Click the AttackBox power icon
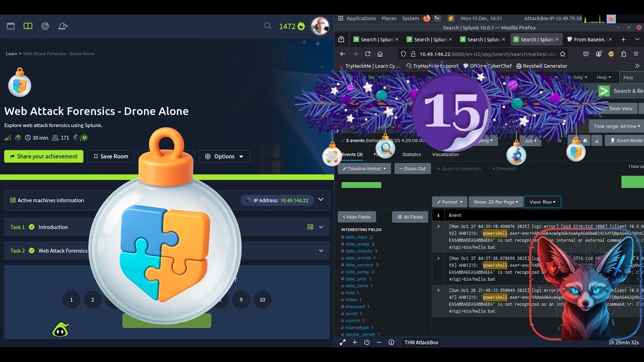Screen dimensions: 644x362 [367, 342]
